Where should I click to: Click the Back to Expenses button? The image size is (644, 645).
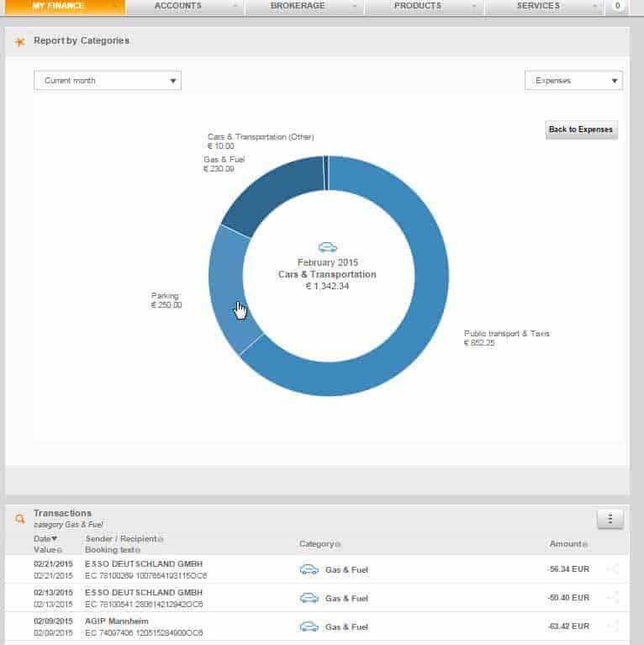point(582,130)
